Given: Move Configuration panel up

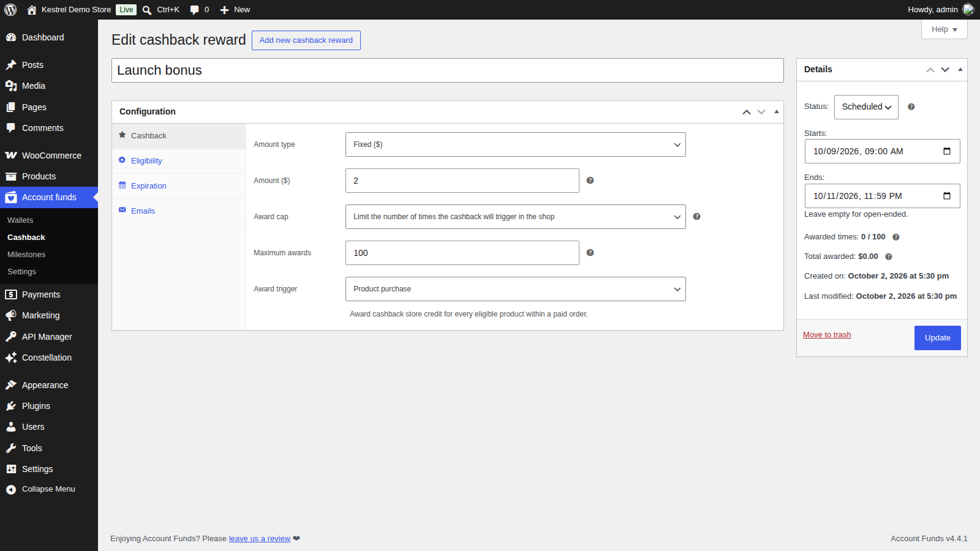Looking at the screenshot, I should (747, 112).
